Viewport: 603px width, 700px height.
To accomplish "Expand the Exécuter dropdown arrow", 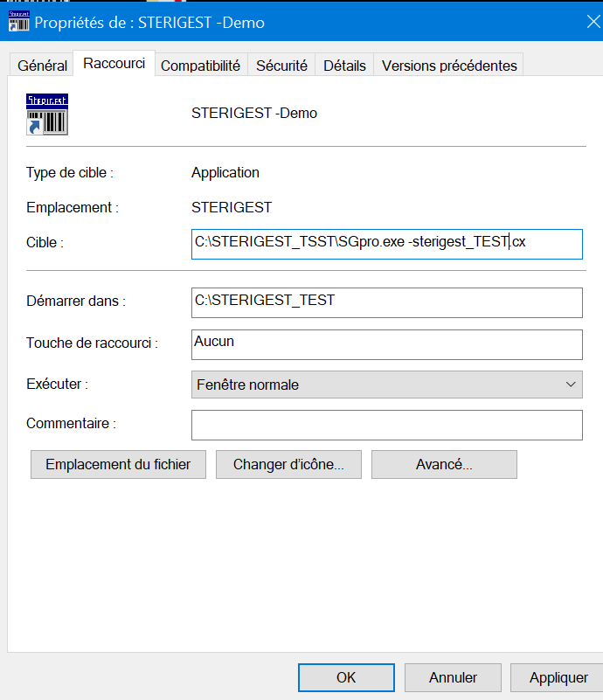I will [571, 385].
